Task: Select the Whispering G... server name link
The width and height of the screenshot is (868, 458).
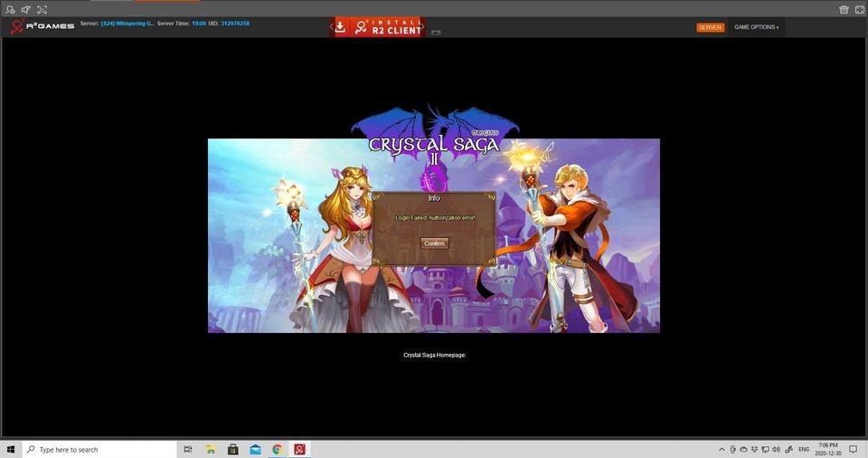Action: click(127, 24)
